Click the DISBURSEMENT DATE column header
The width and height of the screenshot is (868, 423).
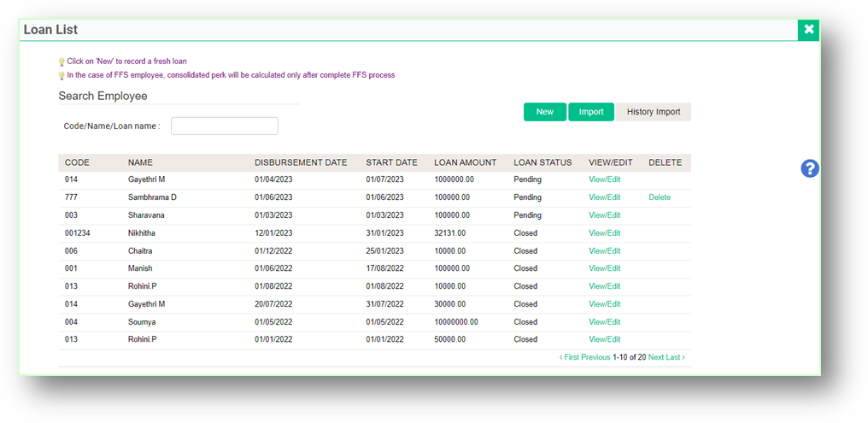coord(301,162)
